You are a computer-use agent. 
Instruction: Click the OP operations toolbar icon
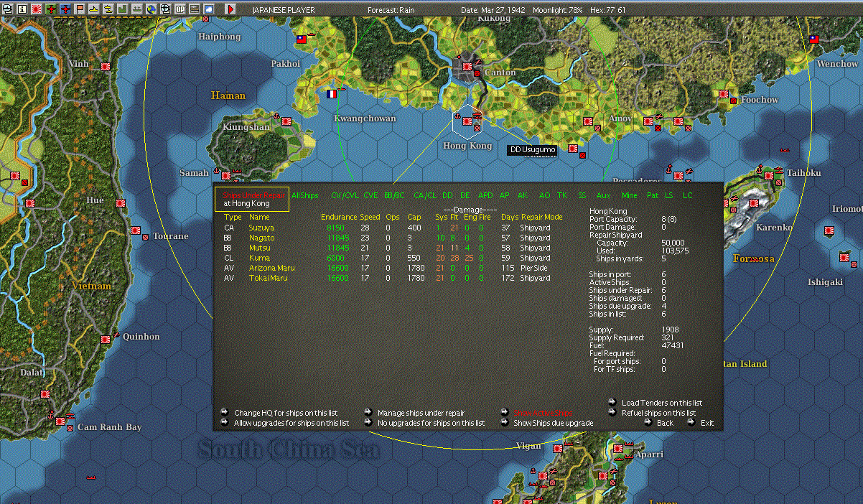180,9
